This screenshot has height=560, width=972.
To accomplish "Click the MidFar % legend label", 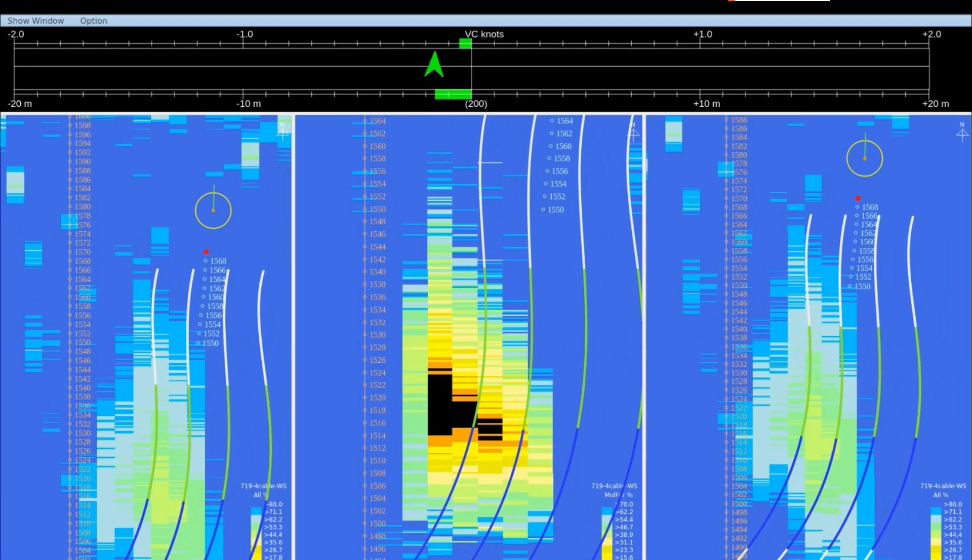I will tap(618, 495).
